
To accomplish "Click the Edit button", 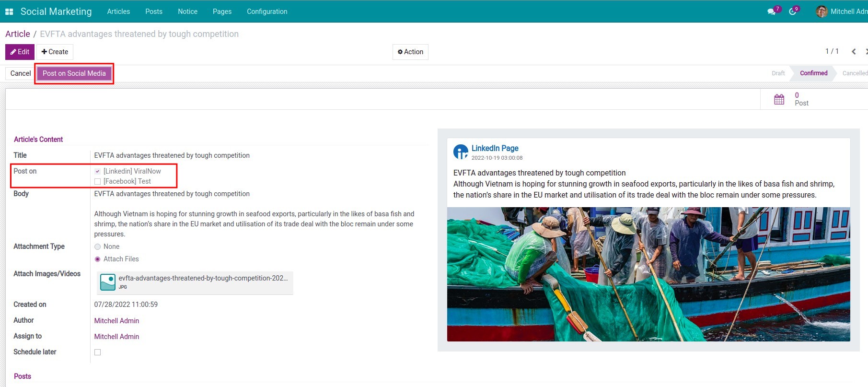I will click(20, 52).
